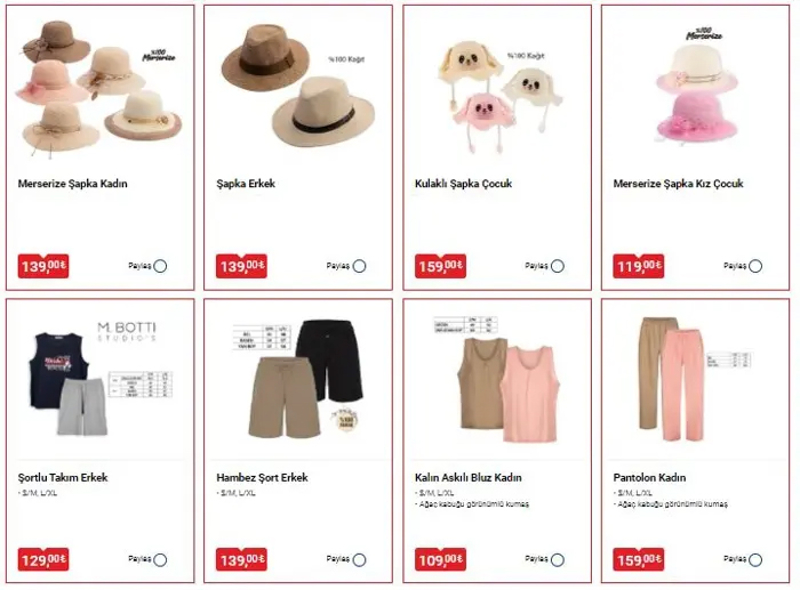Select Paylaş circle for Pantolon Kadın

click(x=756, y=560)
